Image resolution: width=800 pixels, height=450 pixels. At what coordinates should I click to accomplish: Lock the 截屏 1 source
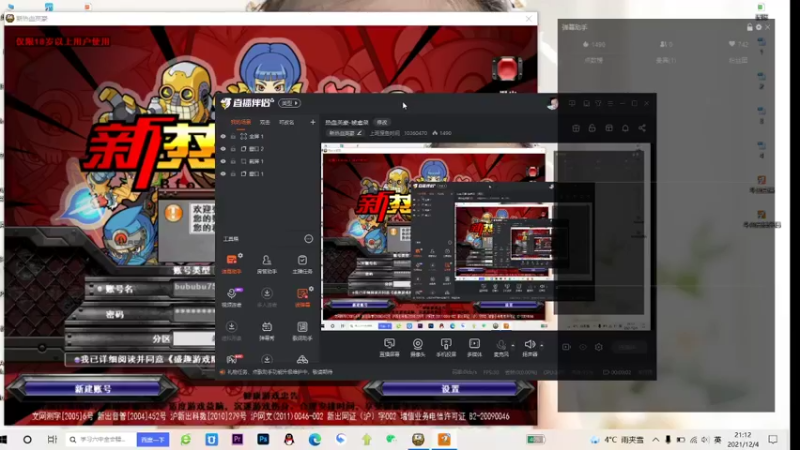tap(233, 161)
